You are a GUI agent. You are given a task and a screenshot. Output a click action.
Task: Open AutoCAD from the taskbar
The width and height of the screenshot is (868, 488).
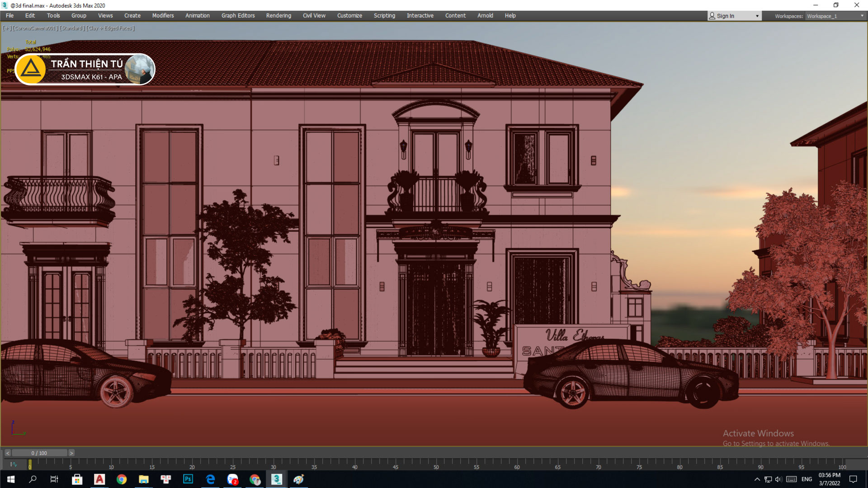point(99,479)
